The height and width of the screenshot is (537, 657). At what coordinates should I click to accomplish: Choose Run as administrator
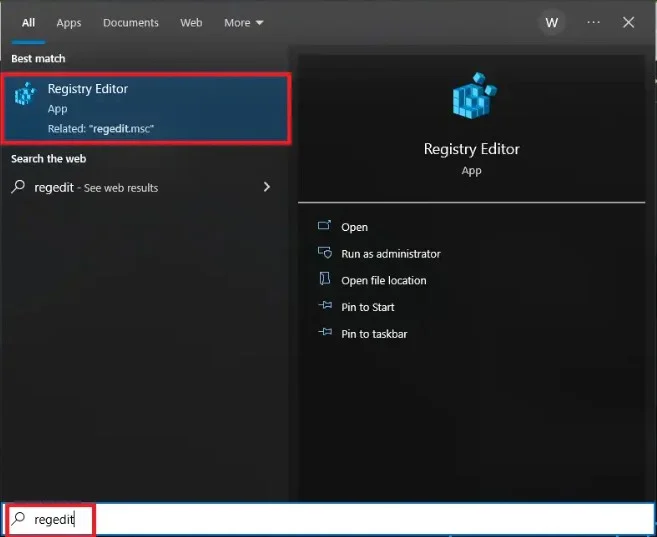pos(390,254)
